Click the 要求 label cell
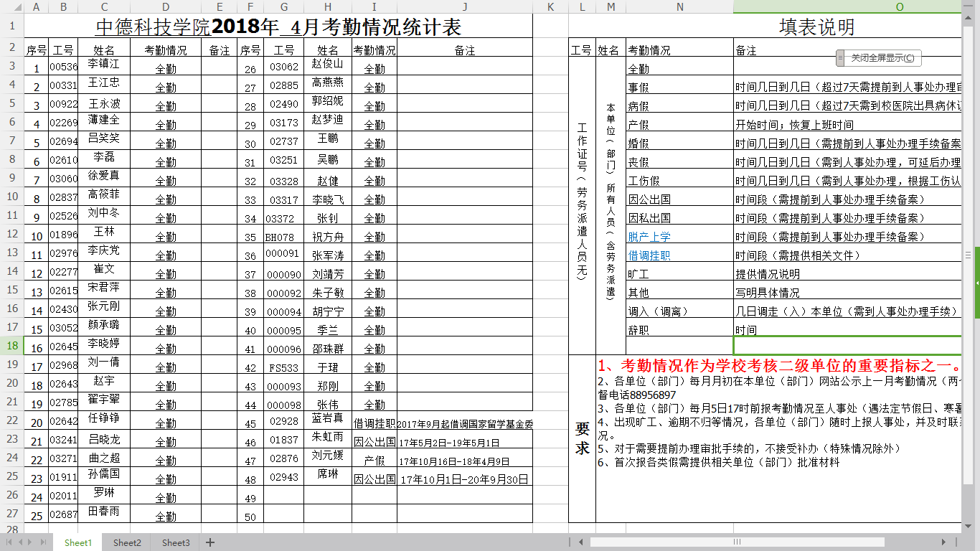The width and height of the screenshot is (980, 551). [x=583, y=438]
